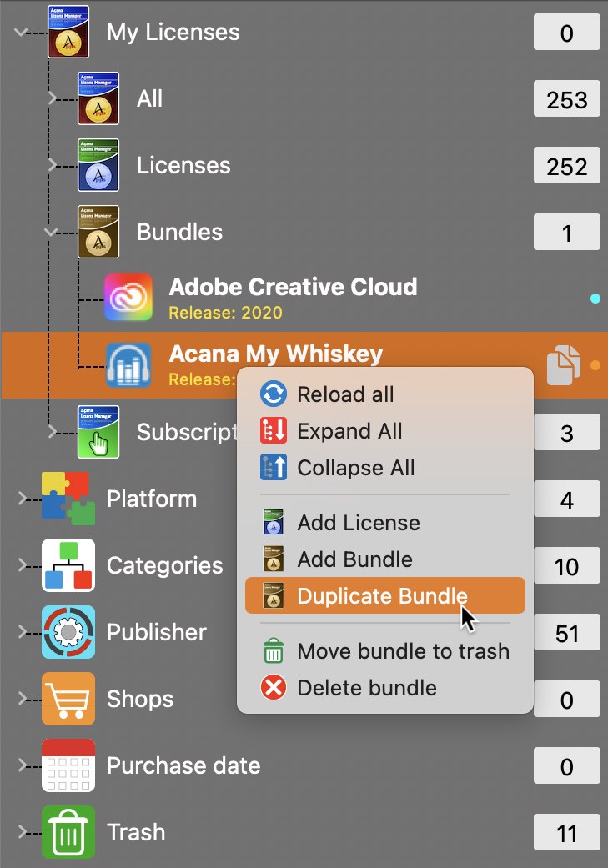
Task: Choose Reload all from context menu
Action: pos(384,394)
